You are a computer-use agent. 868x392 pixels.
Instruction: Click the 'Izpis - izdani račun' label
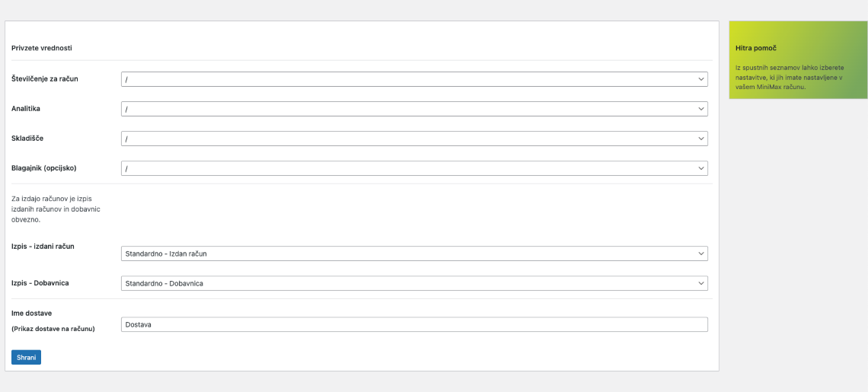(43, 247)
